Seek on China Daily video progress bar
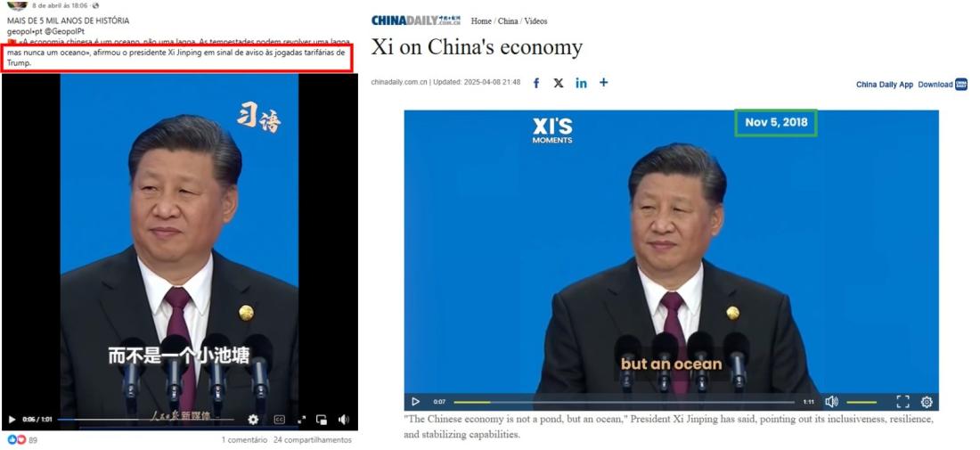Screen dimensions: 980x450 pyautogui.click(x=624, y=402)
